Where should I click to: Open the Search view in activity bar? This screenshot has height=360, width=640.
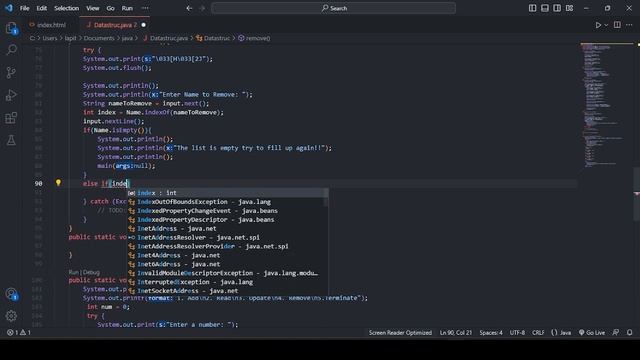11,50
